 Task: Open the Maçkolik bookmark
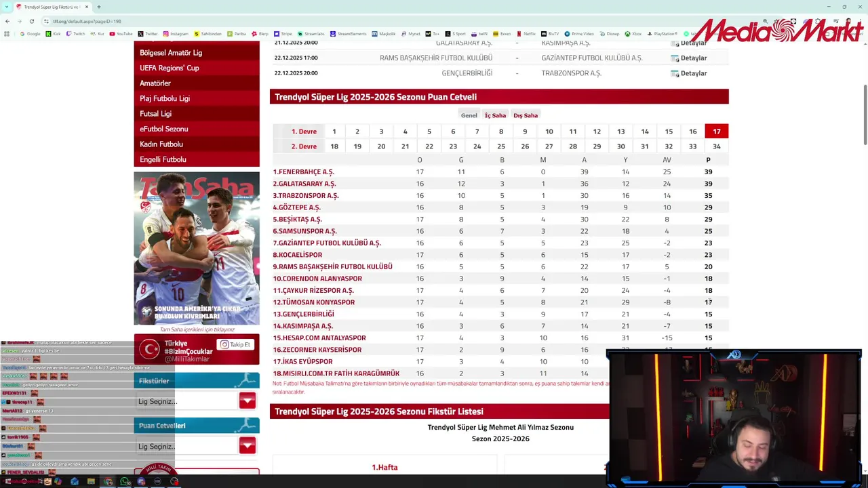click(384, 33)
